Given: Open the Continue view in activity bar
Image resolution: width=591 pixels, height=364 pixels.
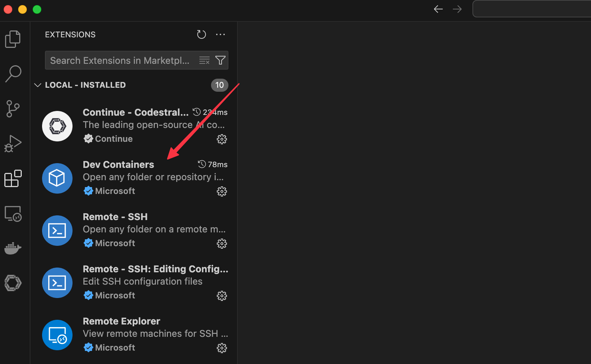Looking at the screenshot, I should (13, 283).
